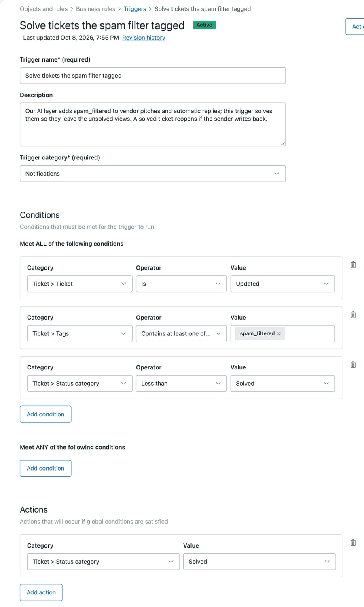Open the Contains at least one of operator dropdown
The height and width of the screenshot is (607, 364).
pyautogui.click(x=181, y=333)
